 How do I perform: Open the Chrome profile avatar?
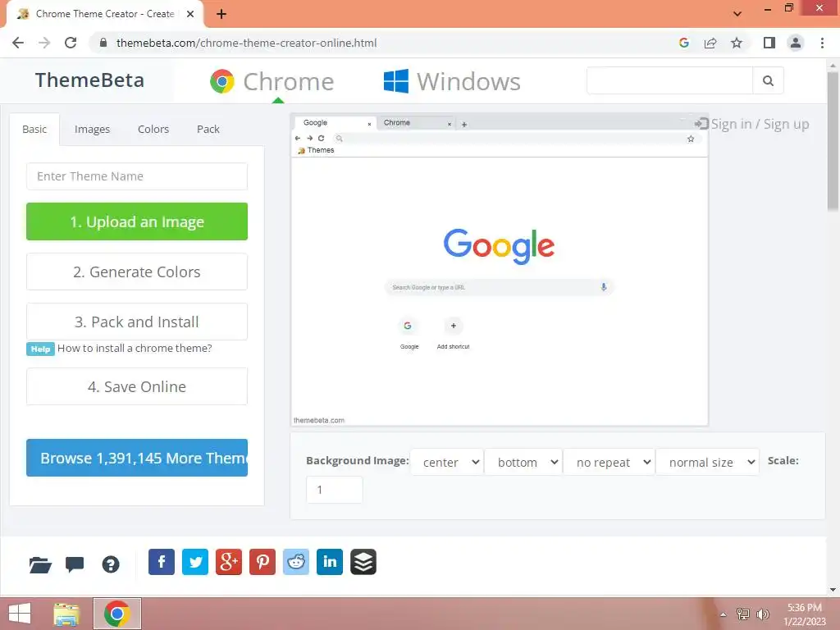click(796, 43)
